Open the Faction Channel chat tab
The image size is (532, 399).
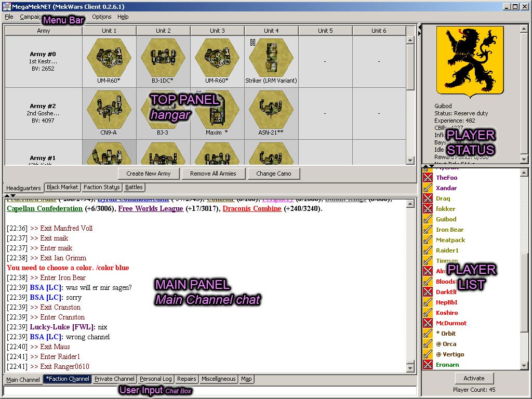tap(67, 379)
